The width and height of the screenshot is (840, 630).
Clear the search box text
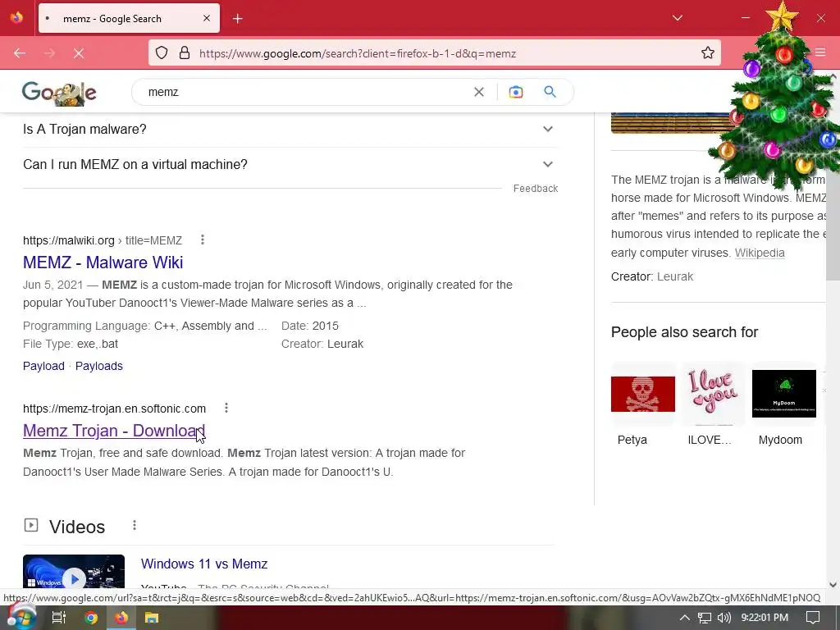click(479, 92)
